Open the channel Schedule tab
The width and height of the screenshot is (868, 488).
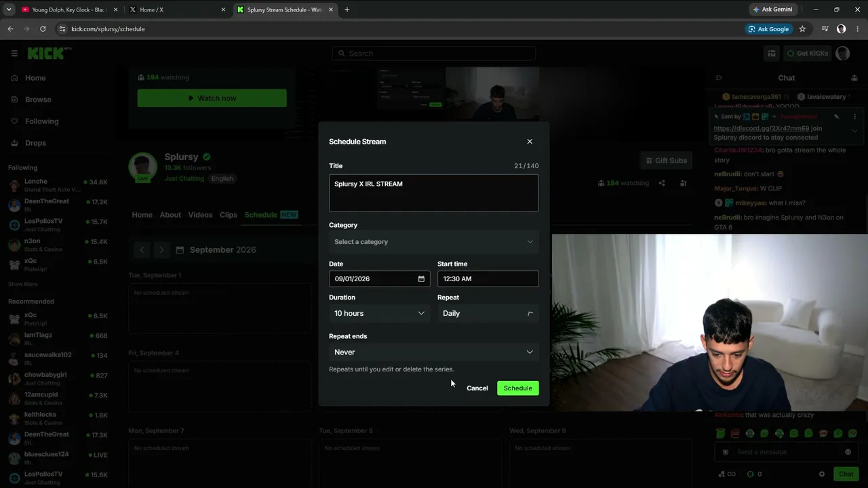tap(271, 215)
